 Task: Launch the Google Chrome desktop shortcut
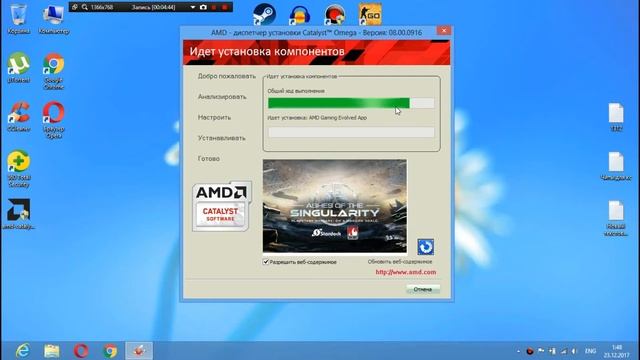[53, 70]
